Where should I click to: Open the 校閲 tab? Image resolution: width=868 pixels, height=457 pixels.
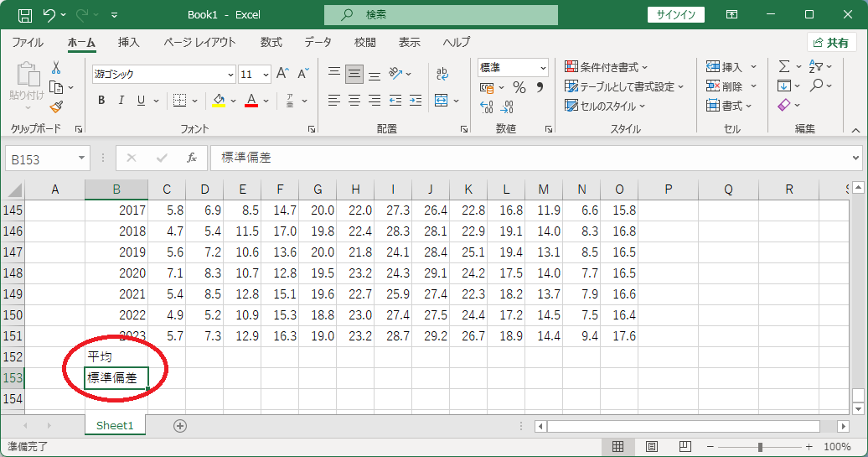tap(364, 42)
